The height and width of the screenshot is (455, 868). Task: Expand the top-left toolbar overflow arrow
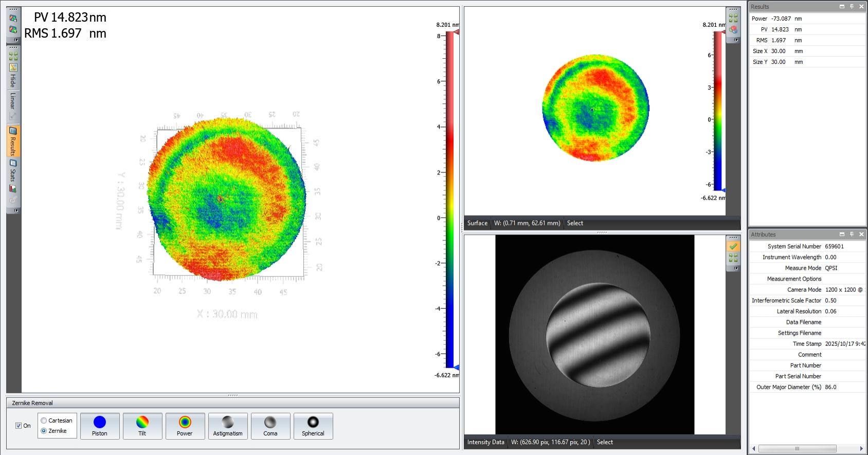16,40
